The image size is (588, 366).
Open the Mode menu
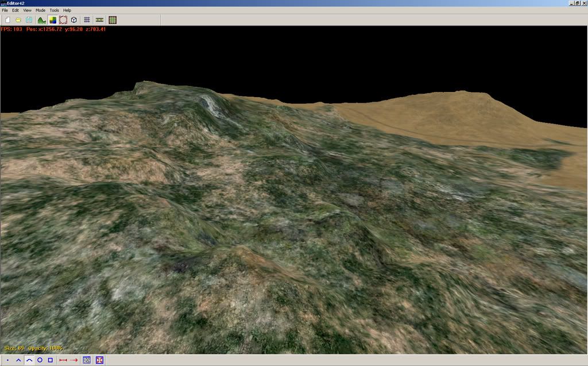pos(40,10)
